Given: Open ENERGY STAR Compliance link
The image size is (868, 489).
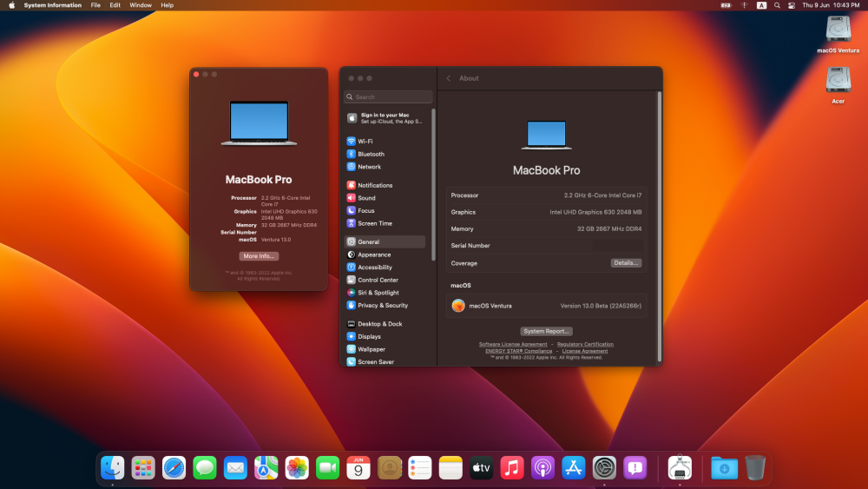Looking at the screenshot, I should click(x=519, y=351).
